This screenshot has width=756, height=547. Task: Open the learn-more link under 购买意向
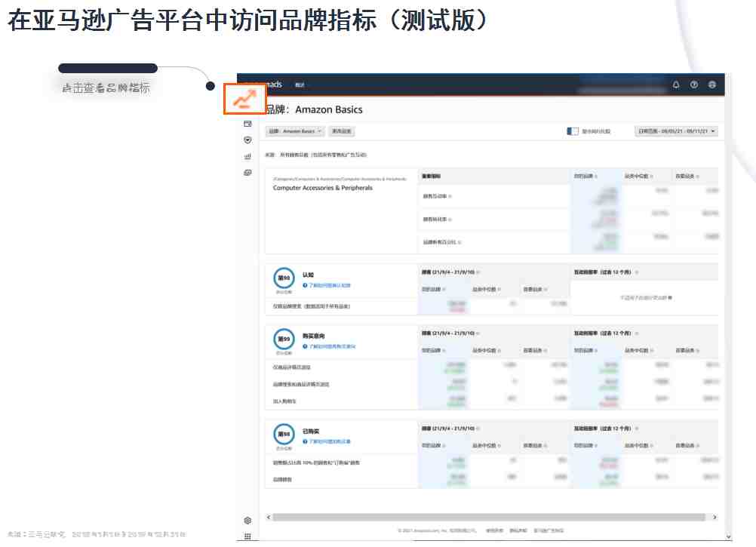(332, 346)
